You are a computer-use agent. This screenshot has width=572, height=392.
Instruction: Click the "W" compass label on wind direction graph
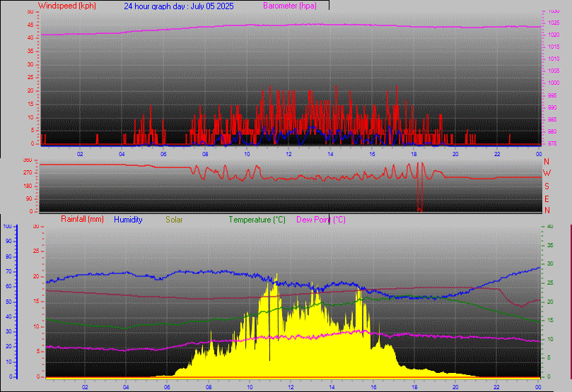tap(547, 173)
